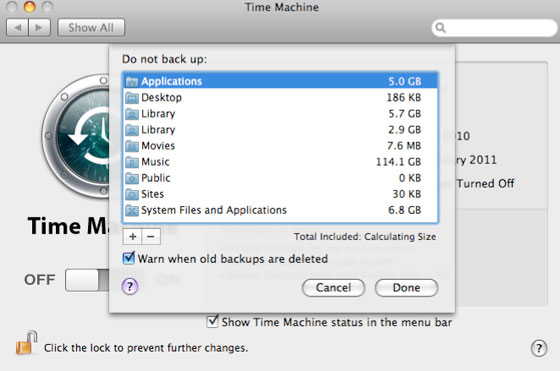Click the Movies folder icon
The image size is (560, 371).
tap(132, 146)
